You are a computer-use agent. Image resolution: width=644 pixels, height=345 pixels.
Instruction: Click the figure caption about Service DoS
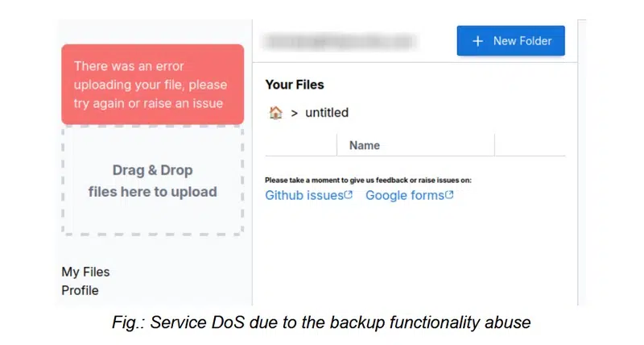(321, 323)
